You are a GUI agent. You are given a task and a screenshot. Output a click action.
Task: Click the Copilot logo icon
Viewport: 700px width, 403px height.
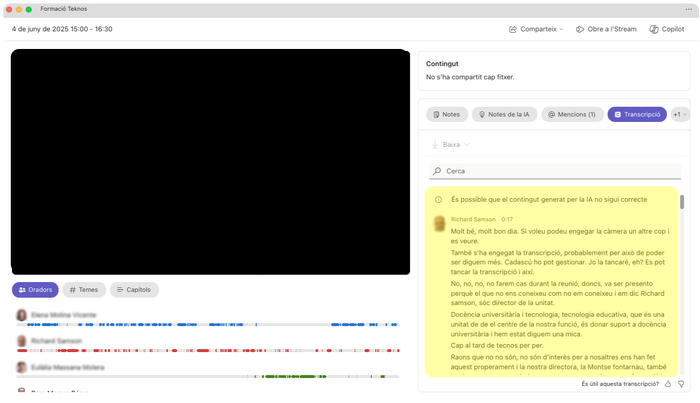[654, 29]
